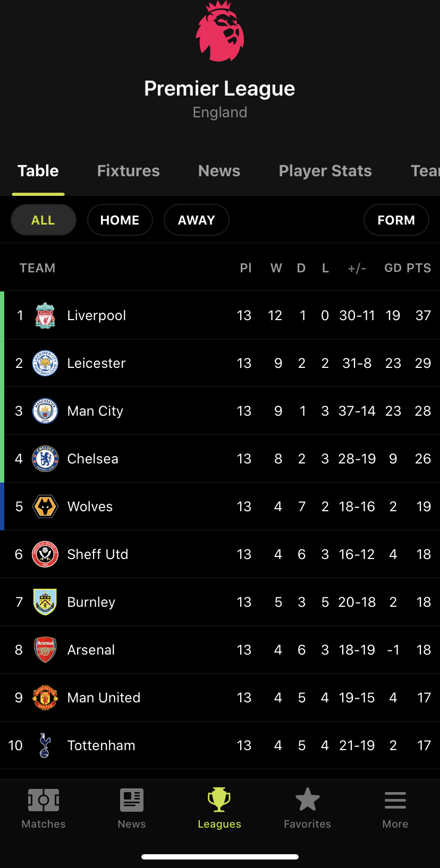Switch to the Fixtures tab
The image size is (440, 868).
point(128,171)
